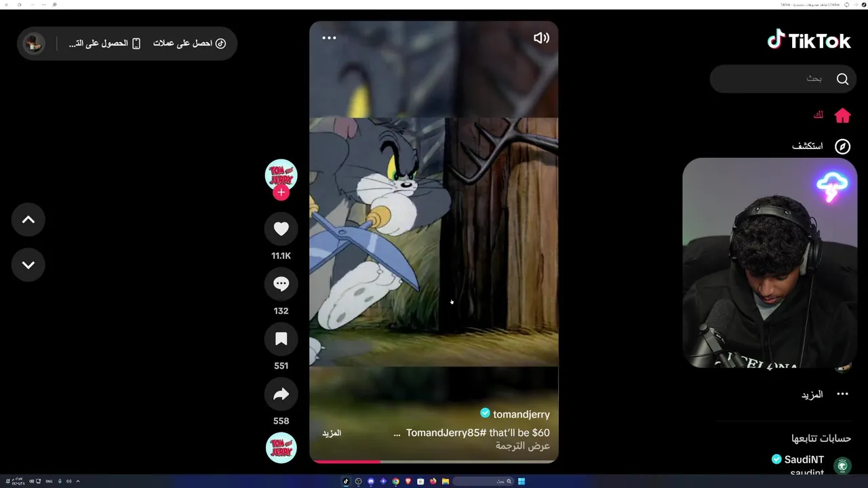Click the magnifier icon in the TikTok search
This screenshot has height=488, width=868.
click(x=842, y=79)
